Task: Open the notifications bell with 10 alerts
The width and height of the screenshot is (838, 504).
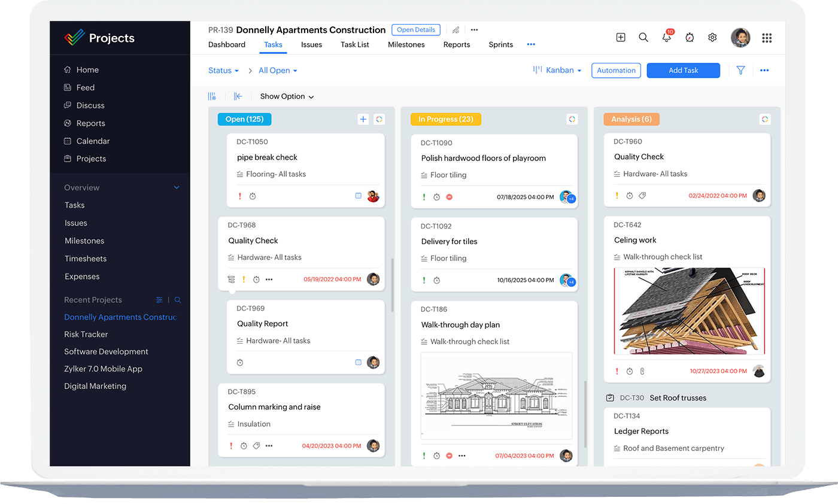Action: pos(667,37)
